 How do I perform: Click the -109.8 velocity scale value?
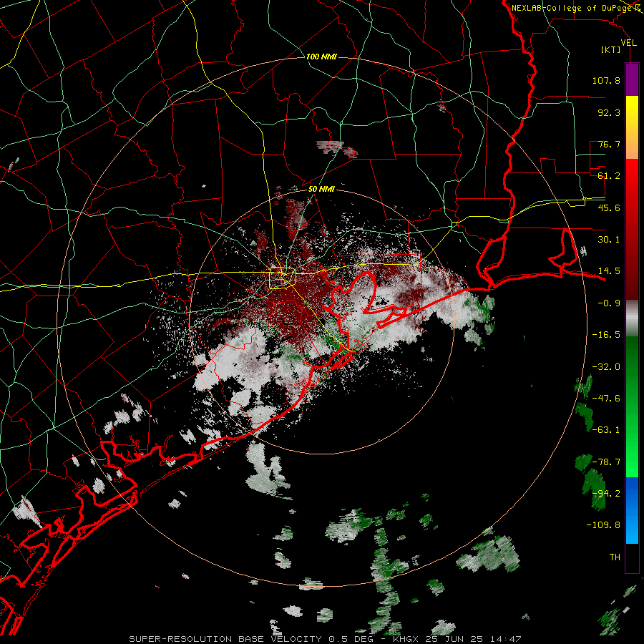(x=603, y=525)
